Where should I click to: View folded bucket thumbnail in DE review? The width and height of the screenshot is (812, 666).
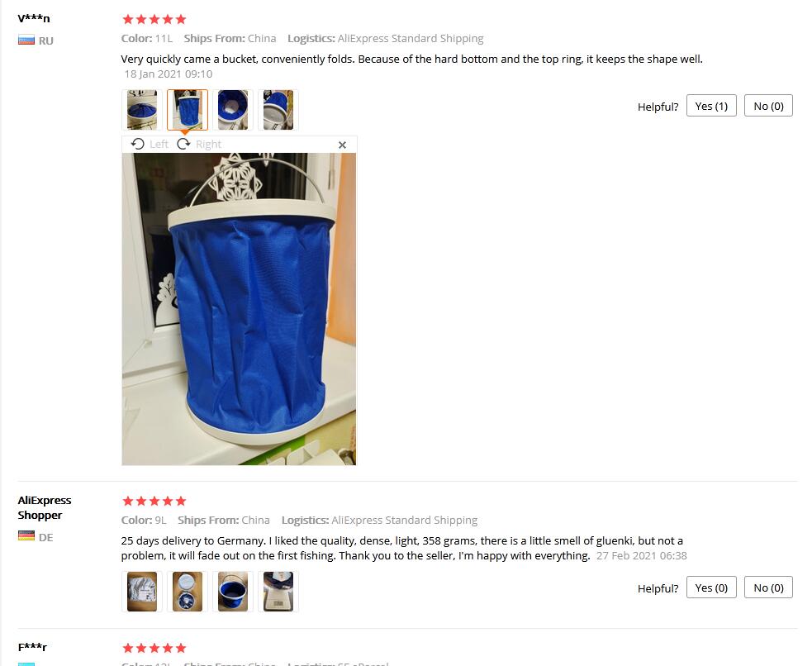188,592
